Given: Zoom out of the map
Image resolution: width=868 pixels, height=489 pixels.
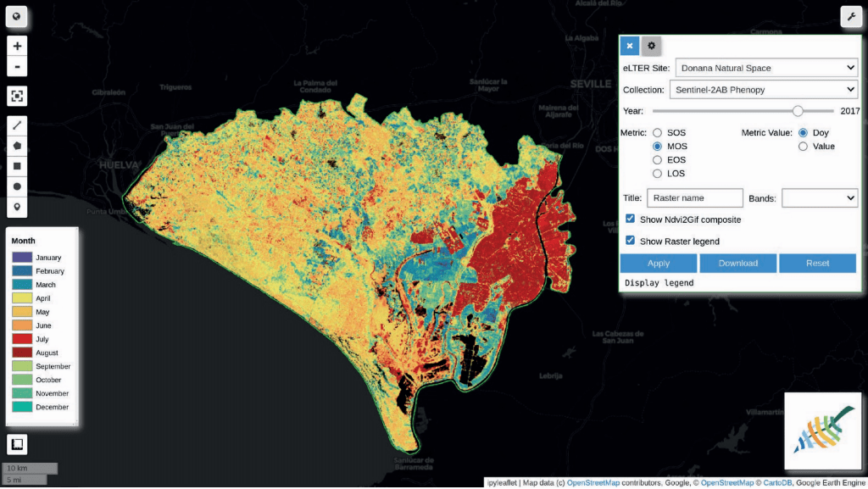Looking at the screenshot, I should [17, 68].
